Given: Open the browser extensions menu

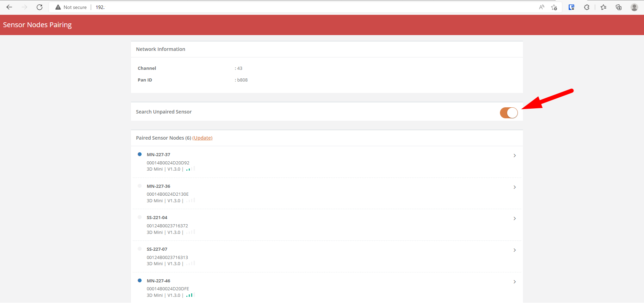Looking at the screenshot, I should coord(587,7).
